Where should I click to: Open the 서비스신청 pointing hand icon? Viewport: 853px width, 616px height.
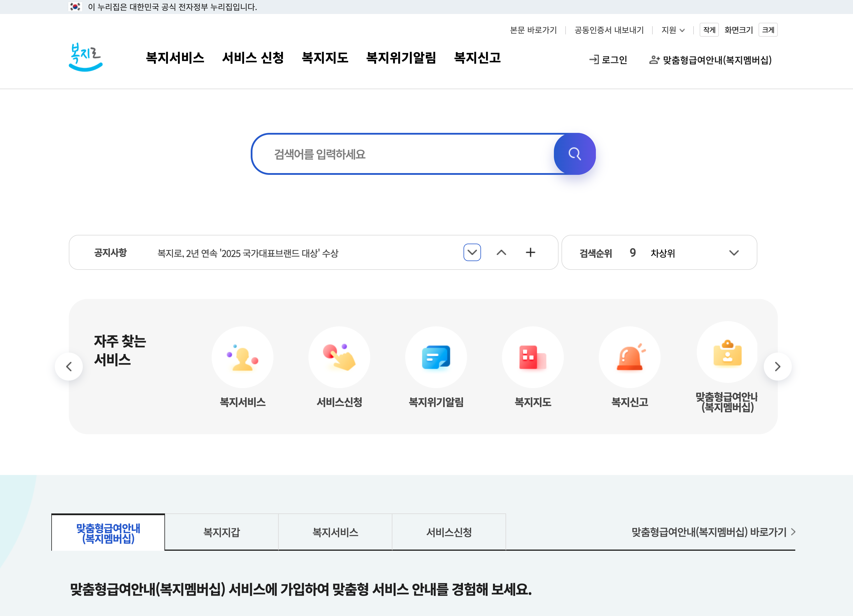[x=339, y=358]
